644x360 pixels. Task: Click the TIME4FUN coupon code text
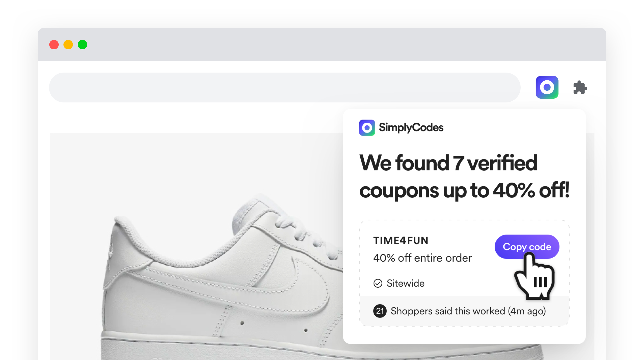(x=401, y=240)
